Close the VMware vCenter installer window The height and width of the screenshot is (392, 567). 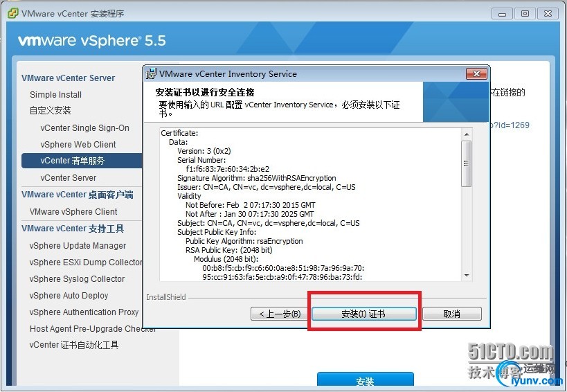click(x=548, y=14)
